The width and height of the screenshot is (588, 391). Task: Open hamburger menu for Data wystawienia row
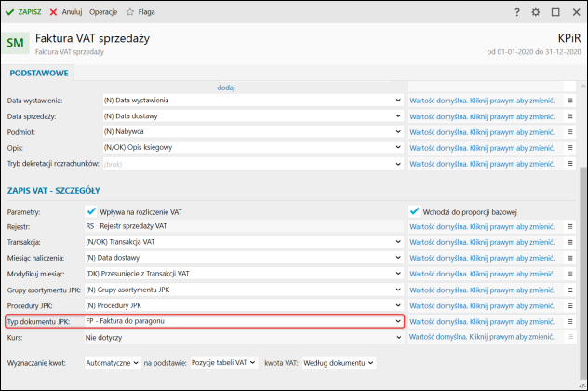(x=571, y=100)
